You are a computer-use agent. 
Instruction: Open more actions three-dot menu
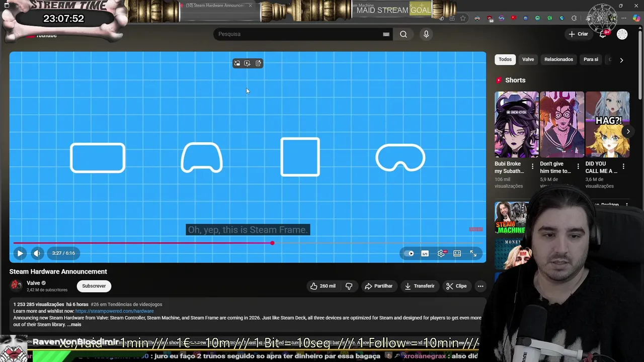pos(480,286)
